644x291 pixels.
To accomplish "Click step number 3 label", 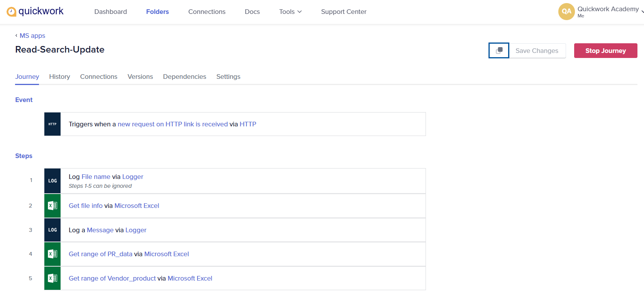I will [30, 230].
